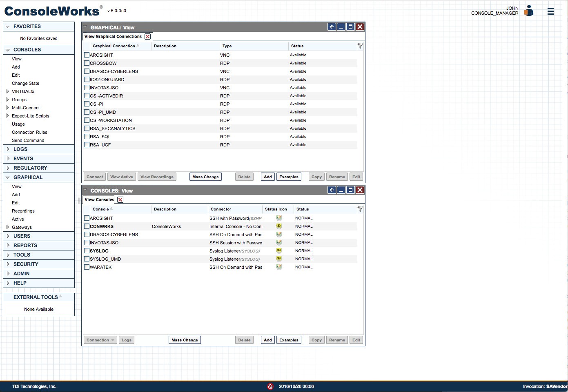Check the INVOTAS-ISO console checkbox
Screen dimensions: 568x392
pyautogui.click(x=87, y=242)
